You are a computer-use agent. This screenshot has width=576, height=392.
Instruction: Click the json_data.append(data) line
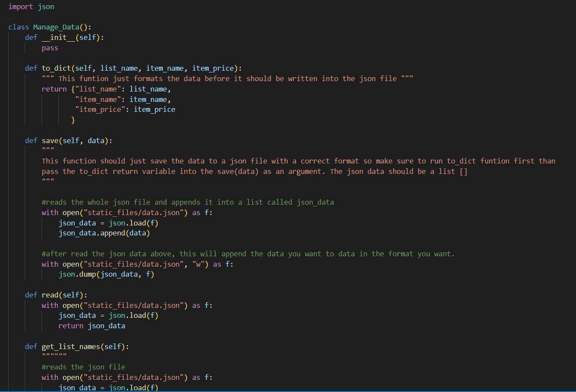point(104,233)
